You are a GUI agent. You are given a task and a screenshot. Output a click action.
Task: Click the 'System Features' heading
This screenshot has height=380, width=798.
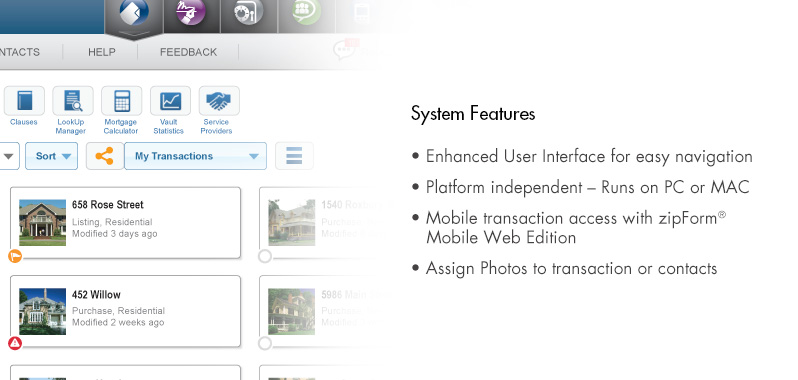tap(473, 113)
